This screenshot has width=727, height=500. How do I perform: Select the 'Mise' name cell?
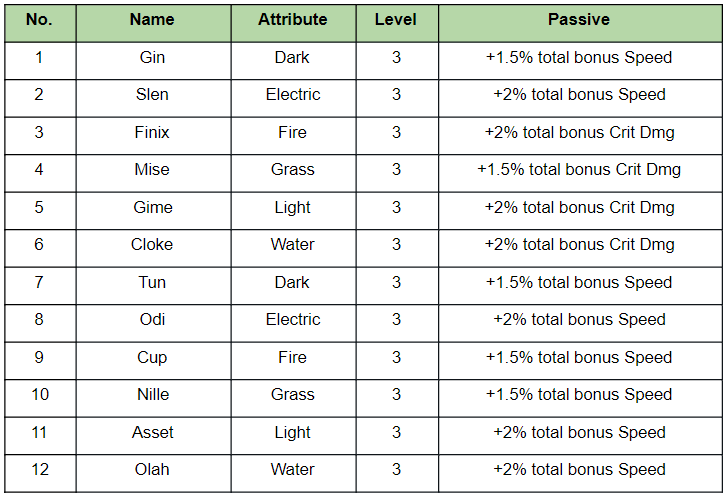coord(152,170)
